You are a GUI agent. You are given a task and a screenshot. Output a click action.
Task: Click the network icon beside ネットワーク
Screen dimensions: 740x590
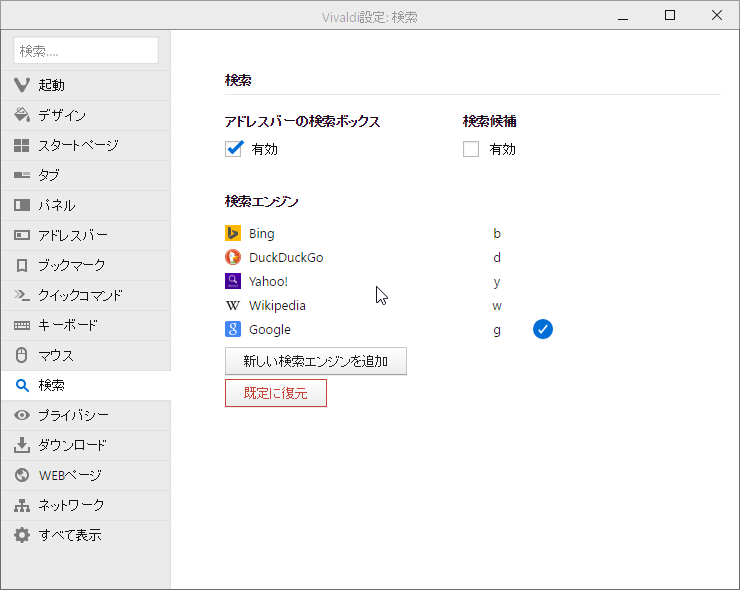tap(22, 505)
